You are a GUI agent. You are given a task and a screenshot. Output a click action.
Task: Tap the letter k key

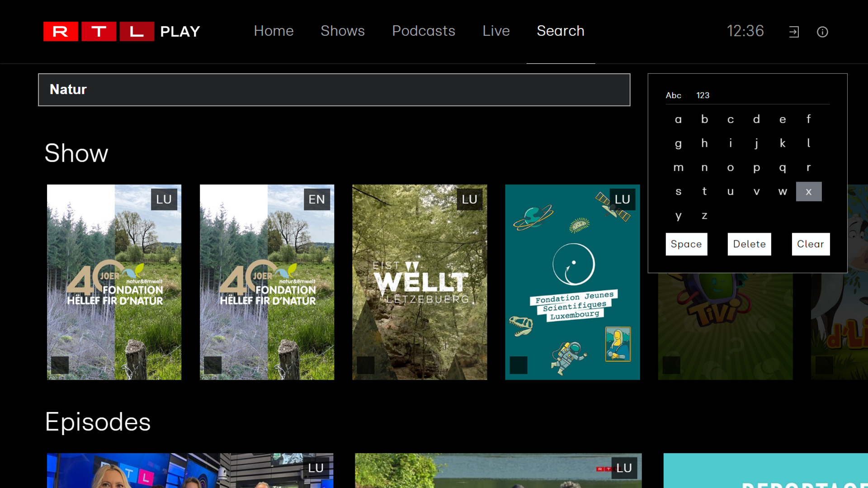(x=783, y=144)
